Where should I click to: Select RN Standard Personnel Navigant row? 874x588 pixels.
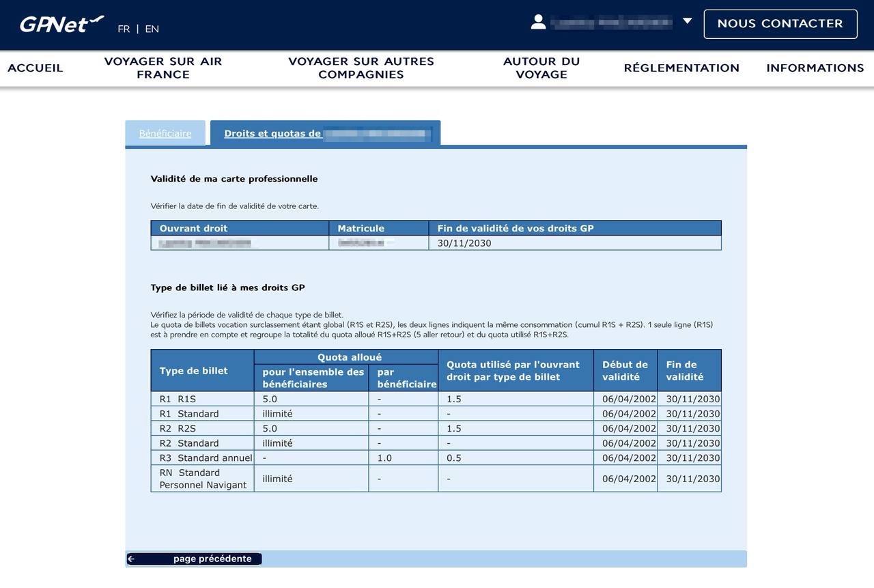(436, 479)
